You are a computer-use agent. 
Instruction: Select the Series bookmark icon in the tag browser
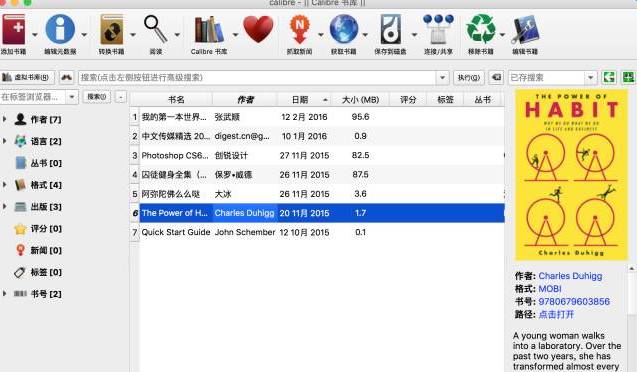20,163
